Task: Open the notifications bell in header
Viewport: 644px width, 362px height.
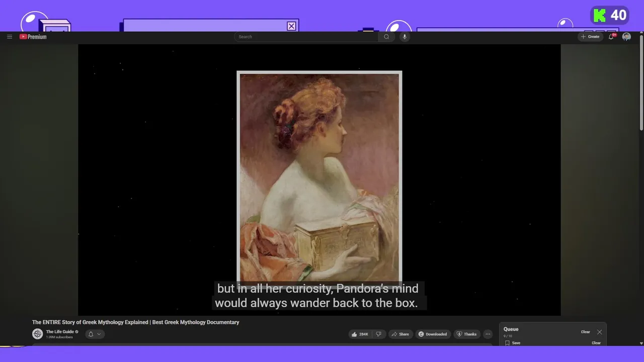Action: pyautogui.click(x=611, y=37)
